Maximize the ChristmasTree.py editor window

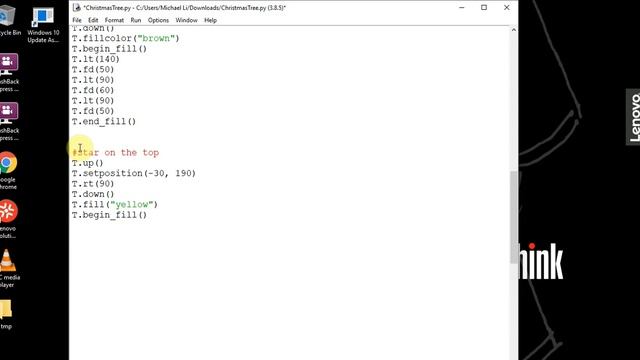point(484,7)
